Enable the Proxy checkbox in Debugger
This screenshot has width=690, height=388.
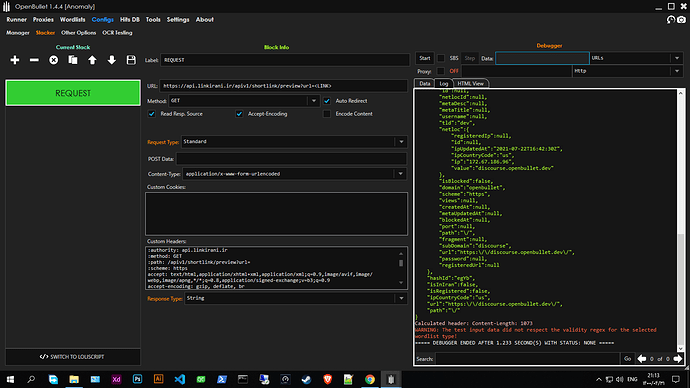click(x=440, y=71)
